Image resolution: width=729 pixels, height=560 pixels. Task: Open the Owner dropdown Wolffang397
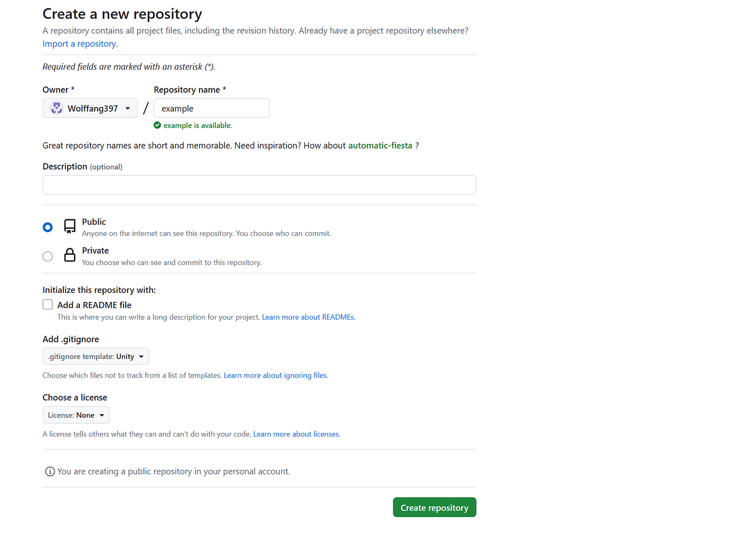point(90,108)
